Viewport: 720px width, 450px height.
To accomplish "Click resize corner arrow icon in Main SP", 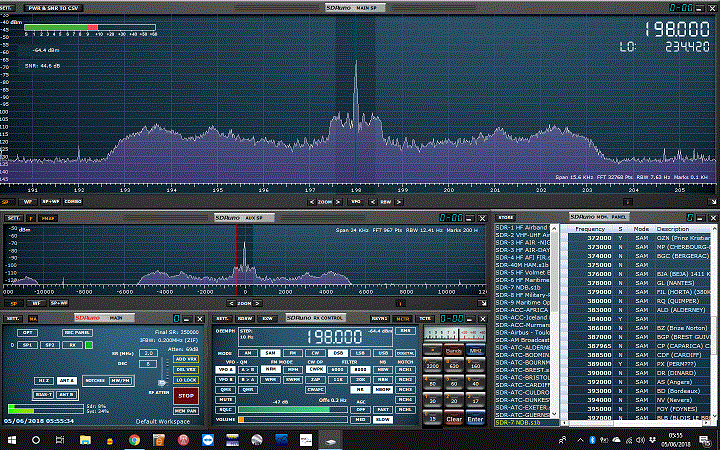I will [x=713, y=202].
